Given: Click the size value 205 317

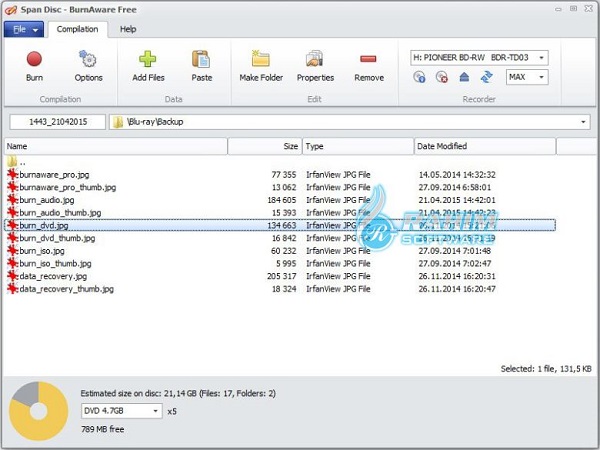Looking at the screenshot, I should pos(282,276).
